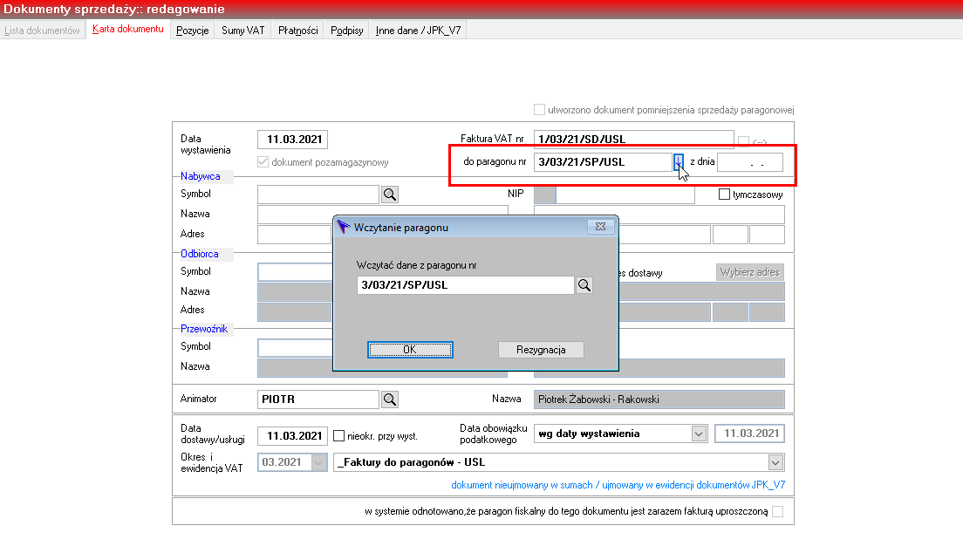
Task: Click the blue down-arrow next to do paragonu nr
Action: tap(678, 161)
